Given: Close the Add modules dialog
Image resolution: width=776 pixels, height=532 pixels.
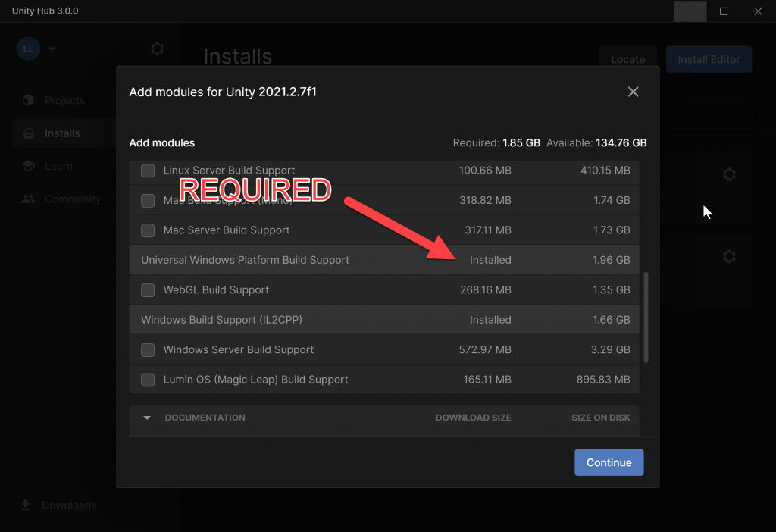Looking at the screenshot, I should [633, 92].
